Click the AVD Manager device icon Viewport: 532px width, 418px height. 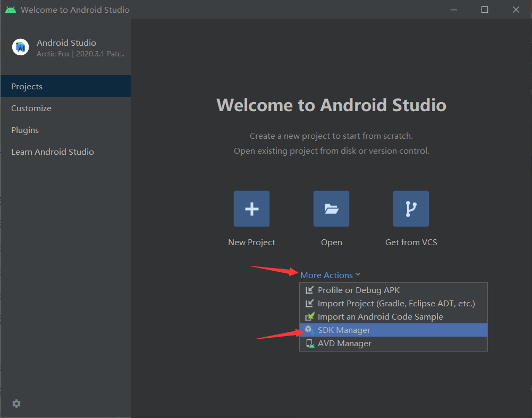pyautogui.click(x=310, y=343)
